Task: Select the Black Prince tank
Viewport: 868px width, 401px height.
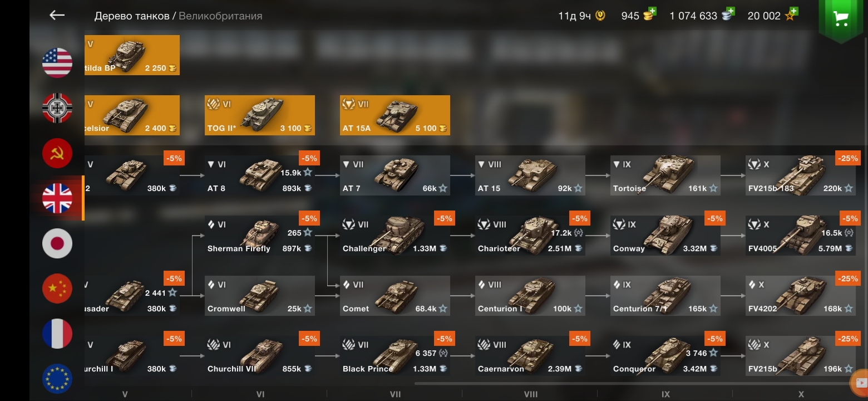Action: pyautogui.click(x=395, y=356)
